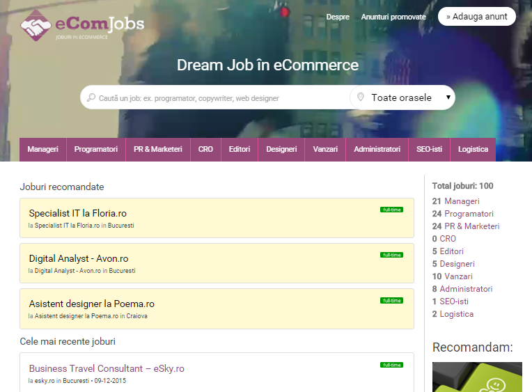Select the Designeri category tab
This screenshot has width=532, height=392.
click(281, 149)
